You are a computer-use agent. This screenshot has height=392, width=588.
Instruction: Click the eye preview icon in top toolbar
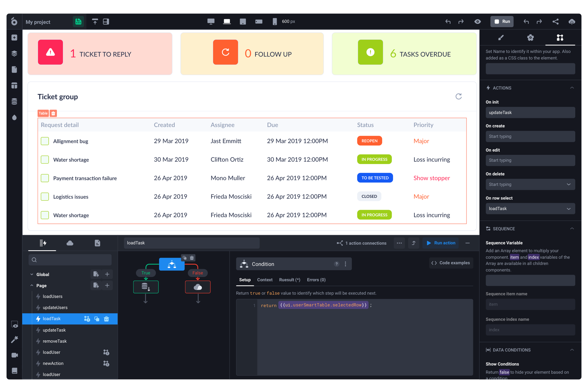point(478,21)
